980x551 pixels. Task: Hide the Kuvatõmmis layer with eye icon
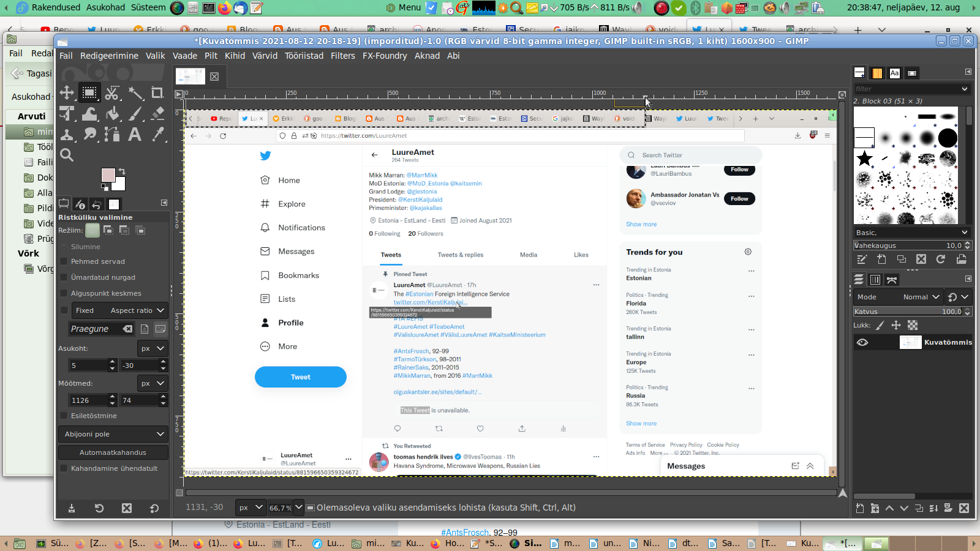[862, 342]
